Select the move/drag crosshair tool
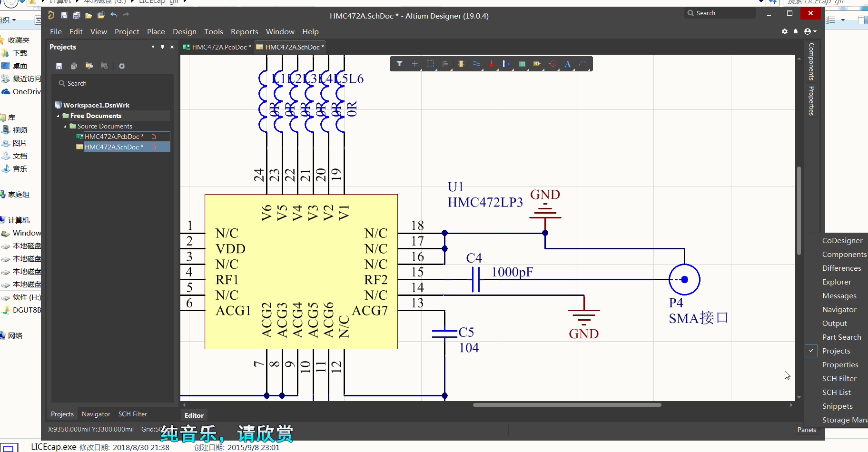The image size is (868, 452). point(414,64)
